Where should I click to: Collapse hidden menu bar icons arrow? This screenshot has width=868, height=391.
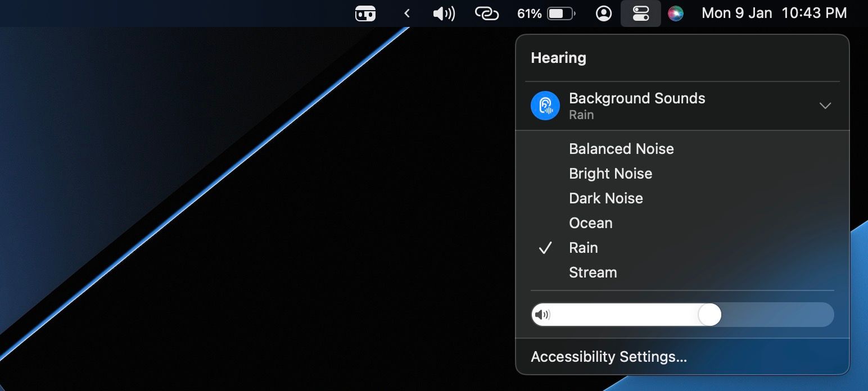click(x=407, y=13)
